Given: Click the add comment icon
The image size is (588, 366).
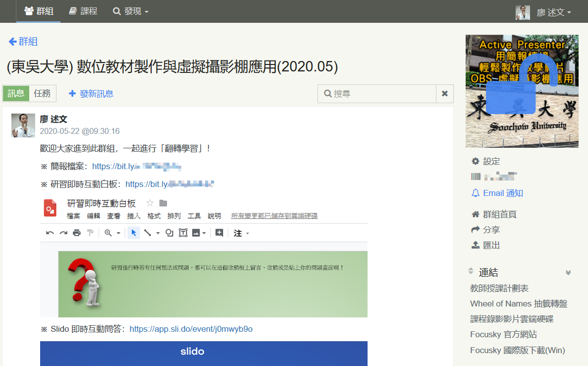Looking at the screenshot, I should 219,233.
